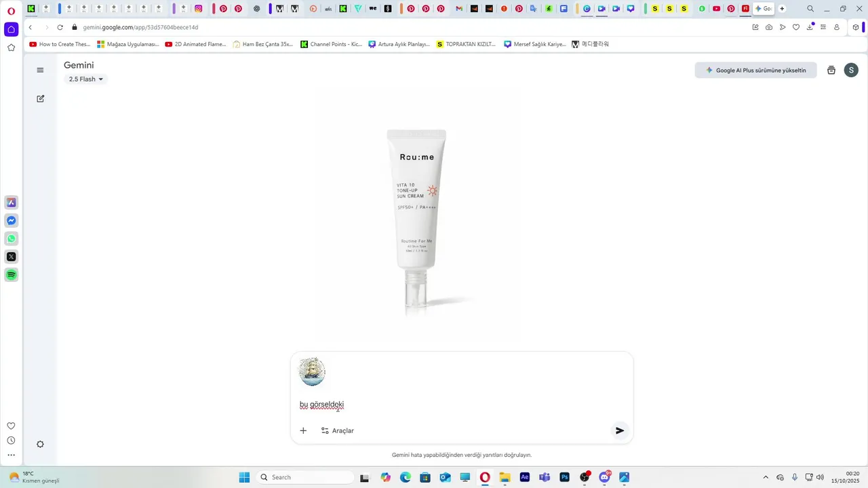This screenshot has width=868, height=488.
Task: Open the Opera menu logo
Action: click(x=11, y=9)
